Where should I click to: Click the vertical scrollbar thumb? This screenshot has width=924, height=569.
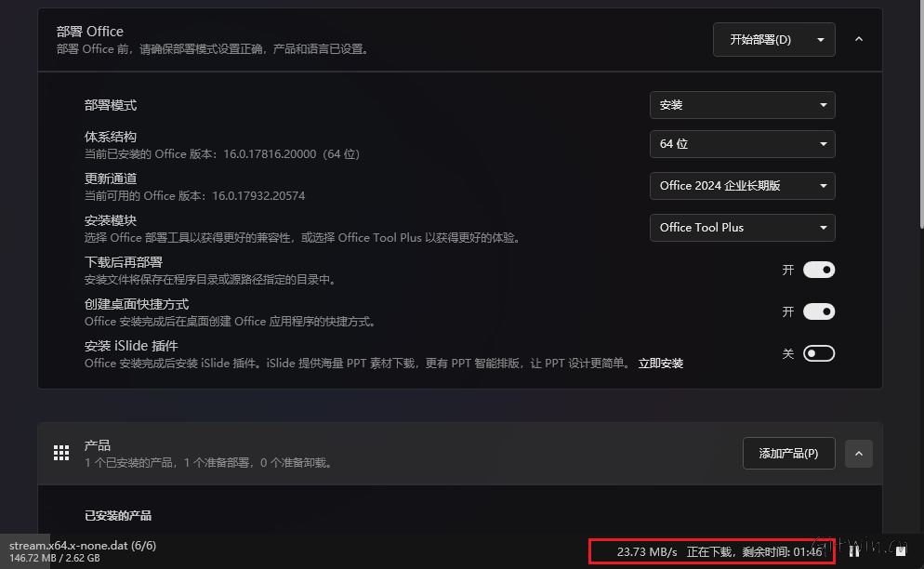[921, 113]
